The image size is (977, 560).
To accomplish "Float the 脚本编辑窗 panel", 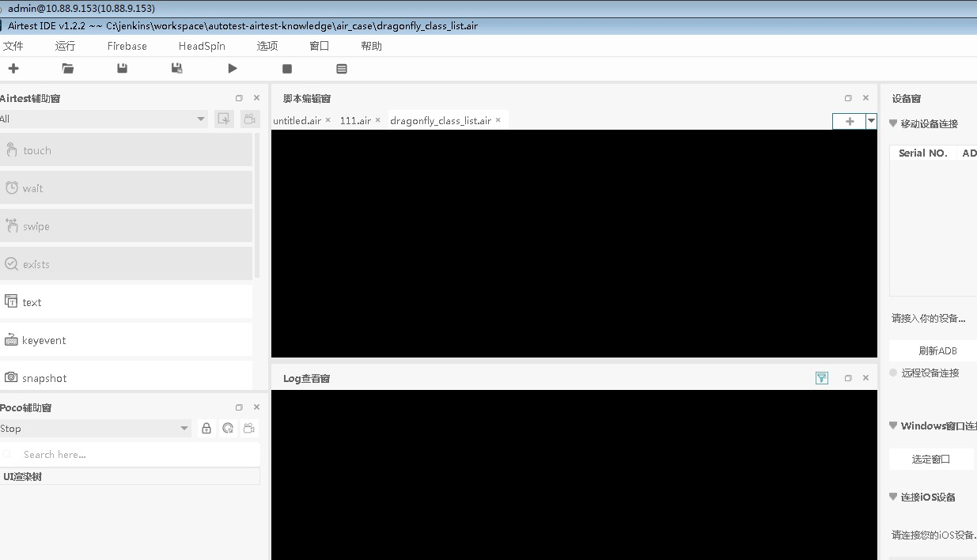I will pos(848,98).
